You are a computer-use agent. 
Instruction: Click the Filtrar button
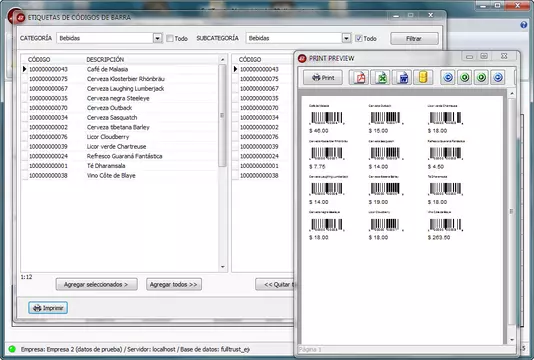tap(414, 38)
